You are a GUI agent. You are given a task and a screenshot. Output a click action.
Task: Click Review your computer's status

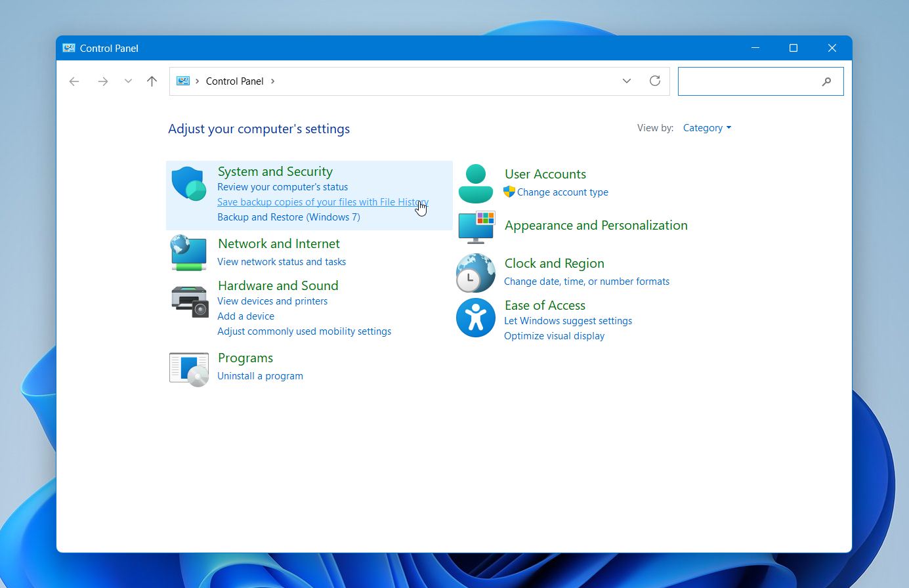tap(283, 187)
